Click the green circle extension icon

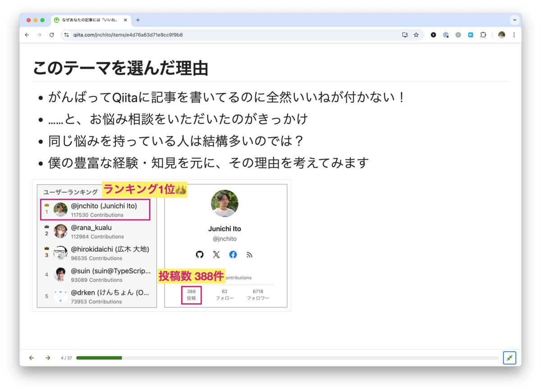[458, 35]
